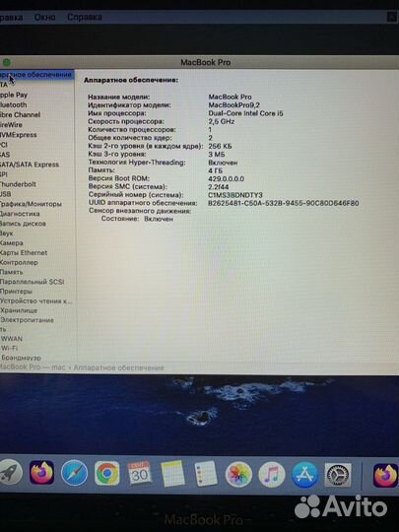
Task: Select Память in the sidebar
Action: (x=12, y=272)
